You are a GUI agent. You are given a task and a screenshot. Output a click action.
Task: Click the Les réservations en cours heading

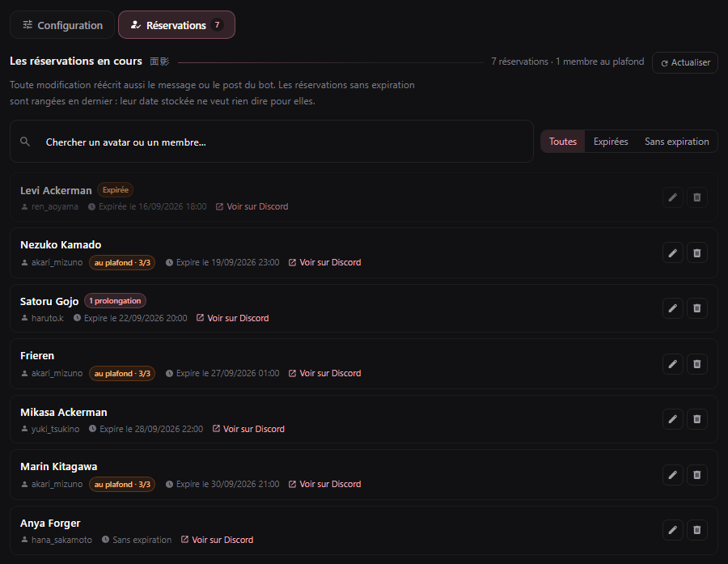(x=76, y=61)
